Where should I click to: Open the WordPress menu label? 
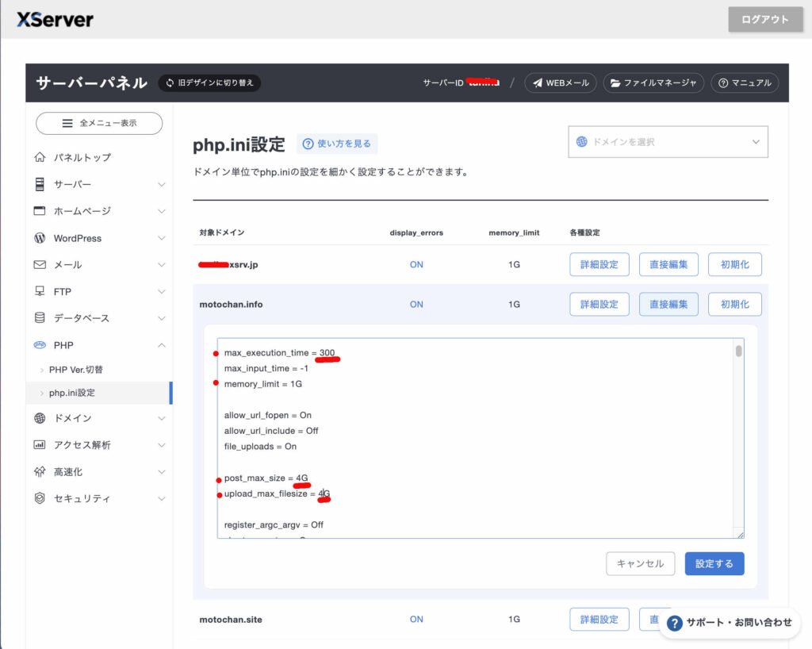pyautogui.click(x=77, y=238)
